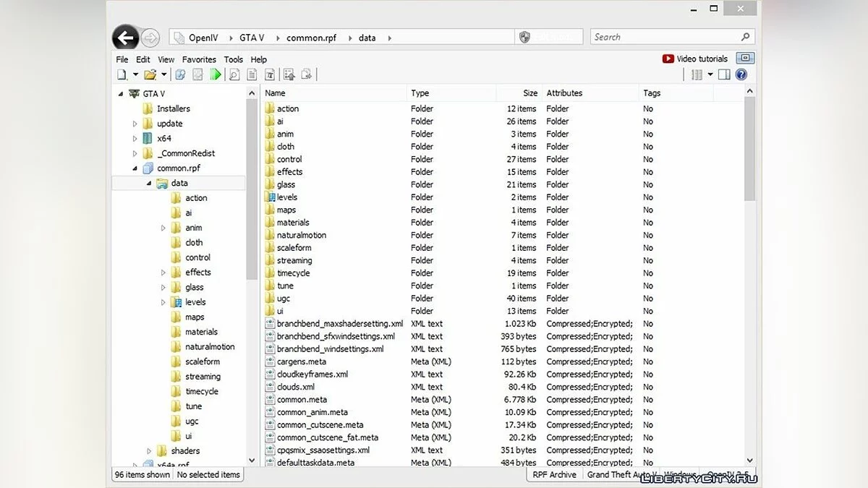Expand the effects folder in tree
The width and height of the screenshot is (868, 488).
pos(163,273)
